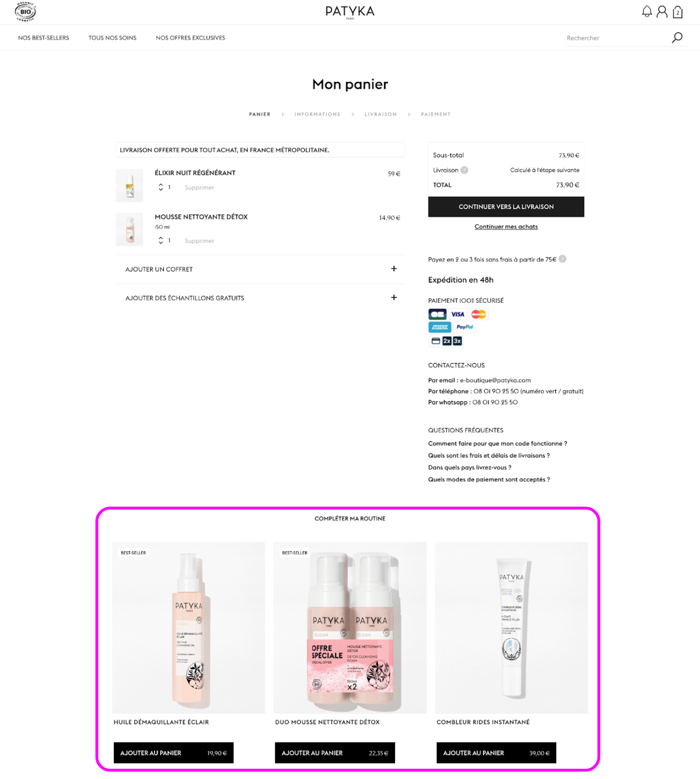Expand the Ajouter un coffret section
This screenshot has height=779, width=700.
coord(260,269)
